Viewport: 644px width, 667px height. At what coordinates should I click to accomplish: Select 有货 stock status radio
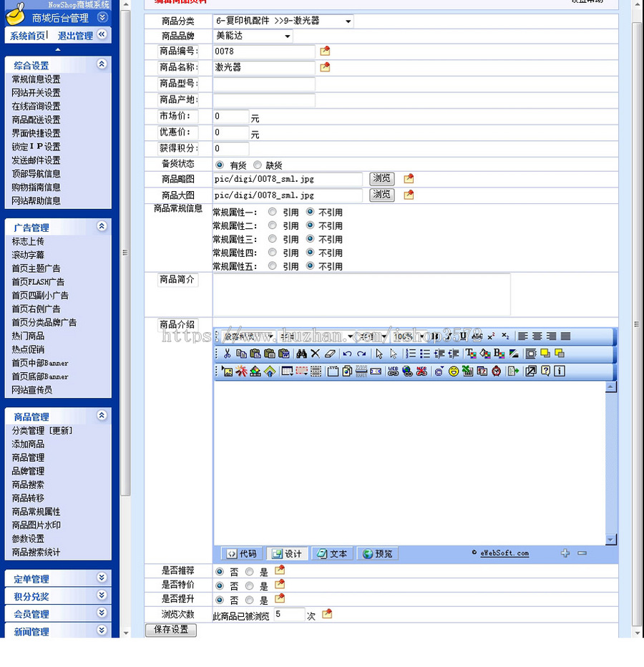[x=220, y=165]
